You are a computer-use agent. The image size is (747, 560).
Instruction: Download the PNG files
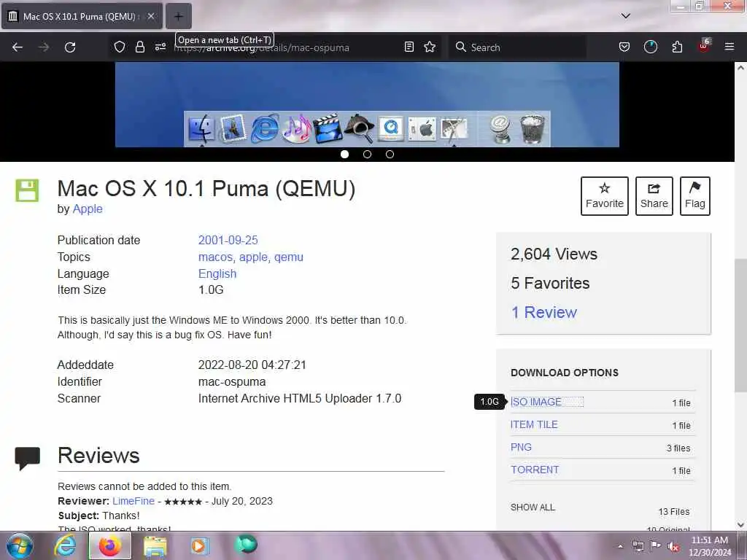(521, 447)
